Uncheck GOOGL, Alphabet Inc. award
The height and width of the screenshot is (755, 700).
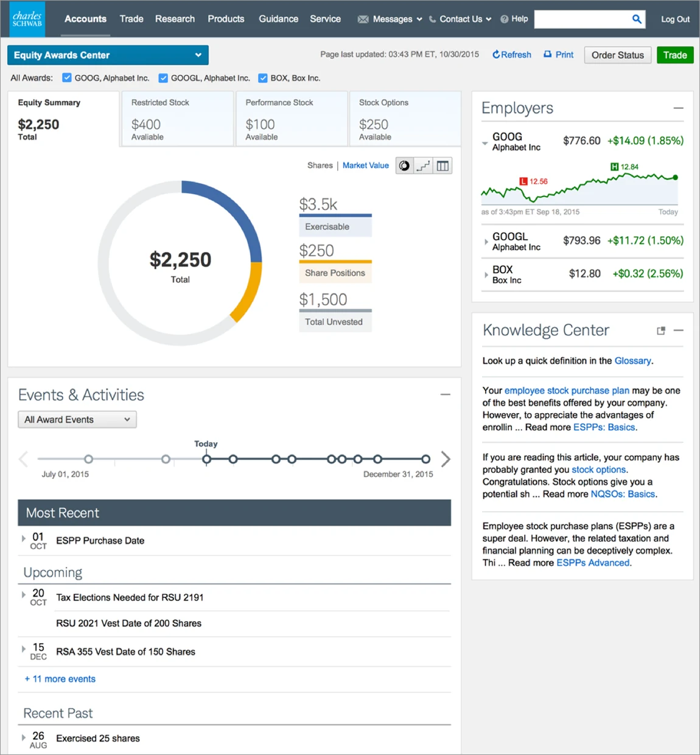pyautogui.click(x=163, y=78)
